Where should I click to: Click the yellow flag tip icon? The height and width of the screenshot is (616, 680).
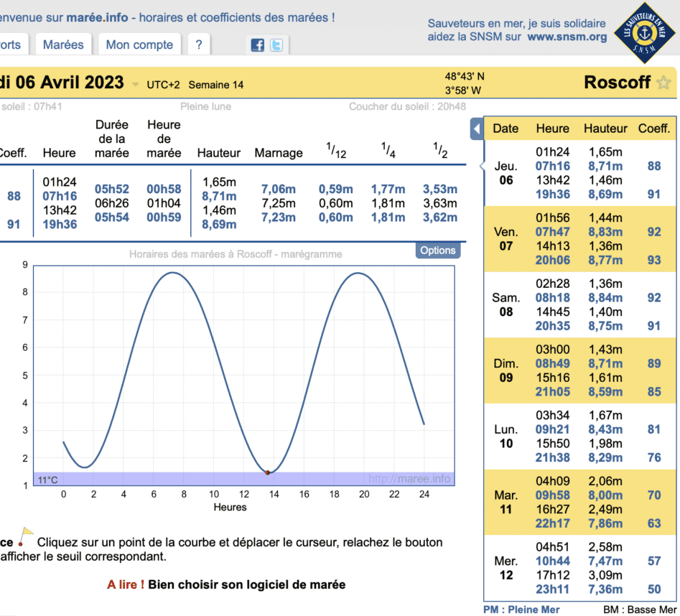(x=27, y=533)
